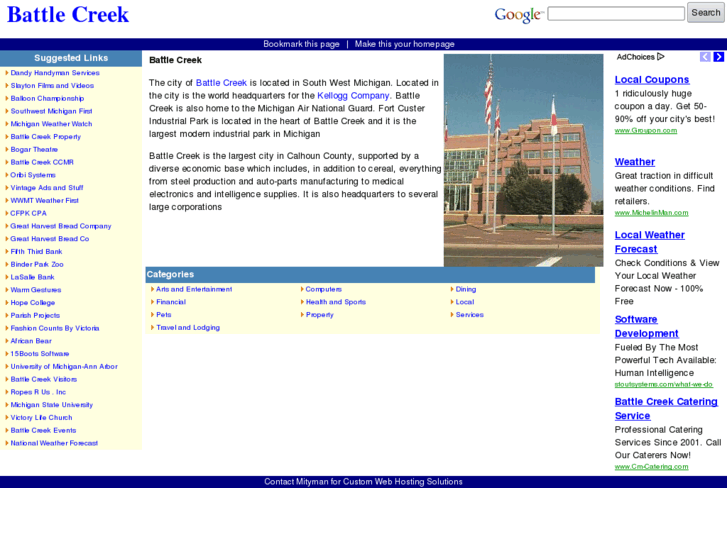Image resolution: width=727 pixels, height=545 pixels.
Task: Open Binder Park Zoo link
Action: 37,264
